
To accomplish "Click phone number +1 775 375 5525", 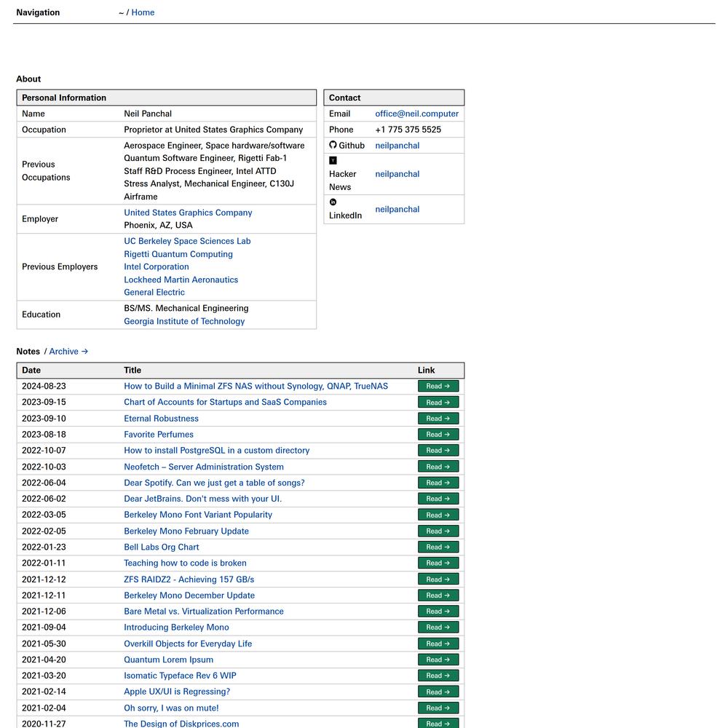I will 408,130.
